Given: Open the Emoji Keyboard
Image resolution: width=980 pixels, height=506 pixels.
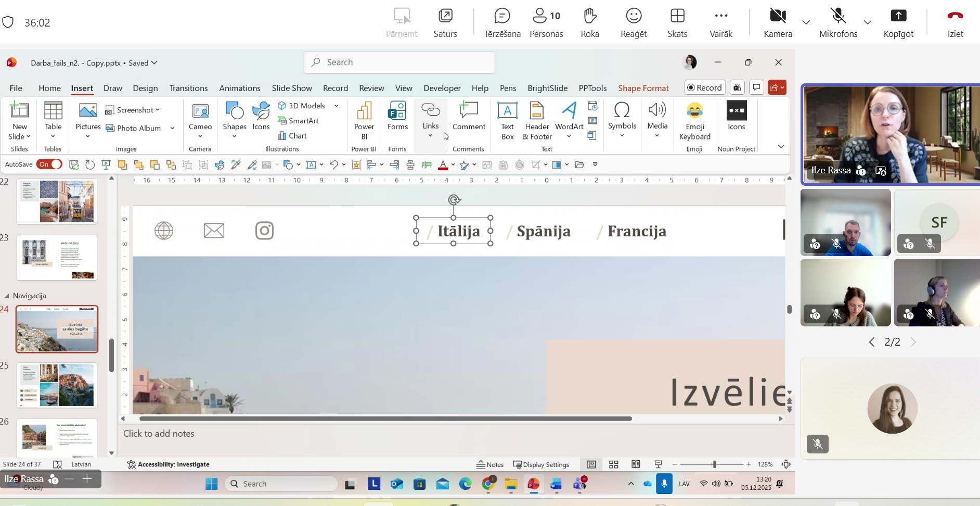Looking at the screenshot, I should coord(694,120).
